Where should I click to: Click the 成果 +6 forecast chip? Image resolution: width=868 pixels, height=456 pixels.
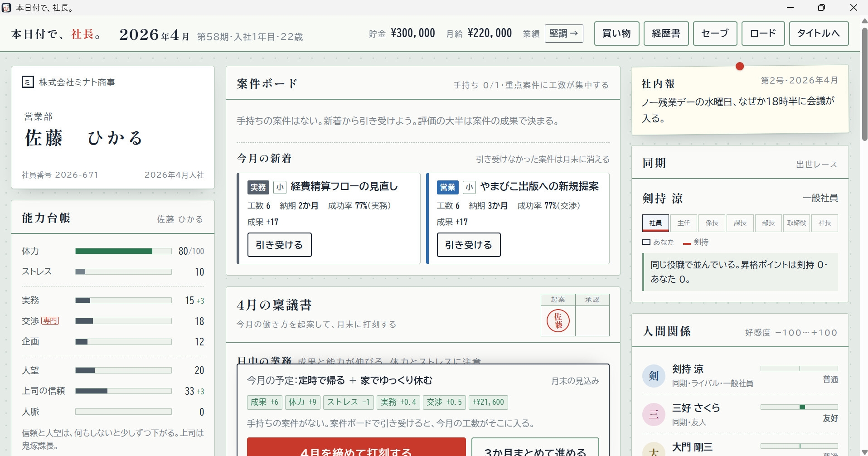pyautogui.click(x=265, y=402)
